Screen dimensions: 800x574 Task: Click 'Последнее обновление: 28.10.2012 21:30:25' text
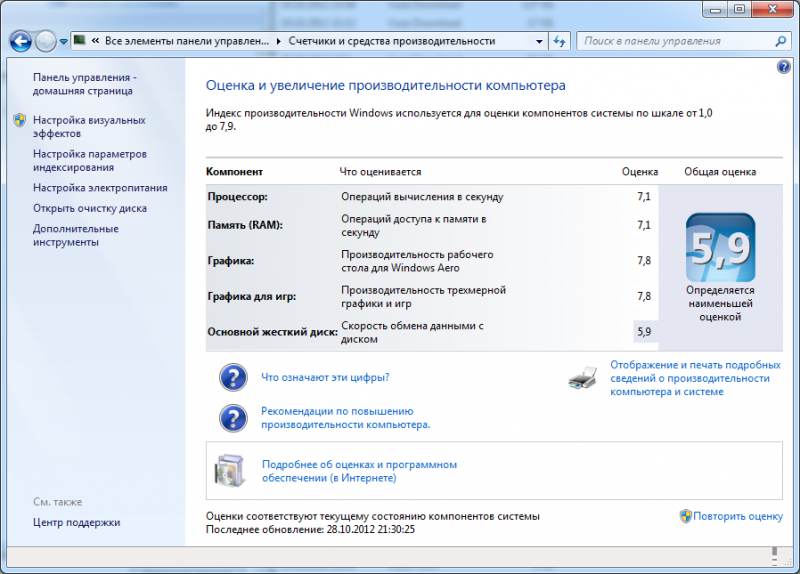pyautogui.click(x=310, y=530)
